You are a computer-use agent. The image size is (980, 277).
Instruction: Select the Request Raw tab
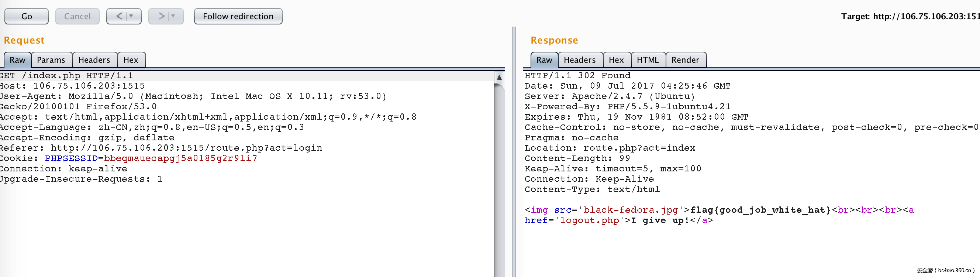pos(17,60)
